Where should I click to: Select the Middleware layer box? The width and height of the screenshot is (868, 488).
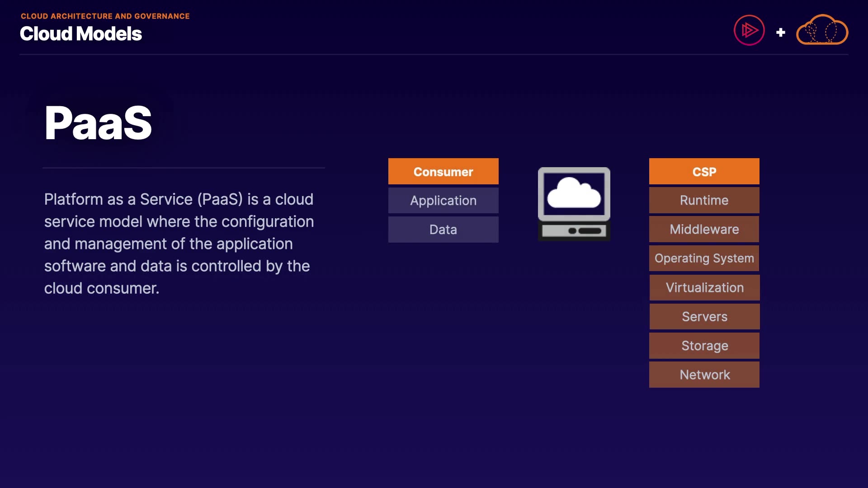tap(704, 229)
